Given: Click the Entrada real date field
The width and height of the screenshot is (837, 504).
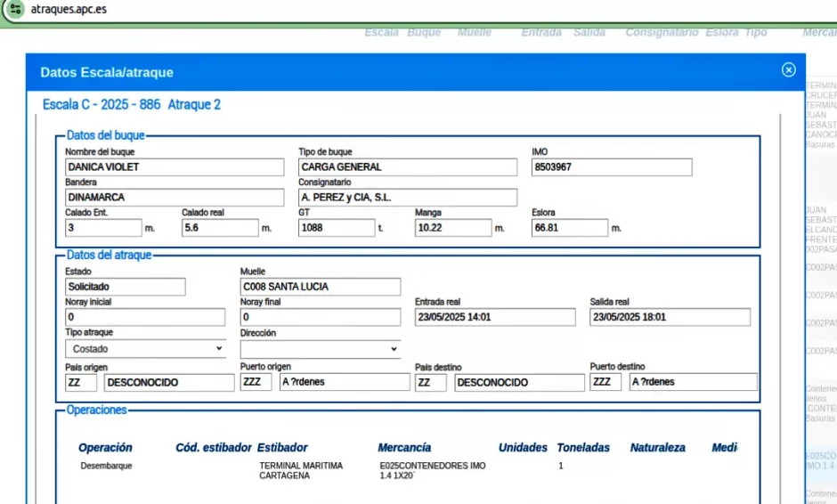Looking at the screenshot, I should [495, 317].
